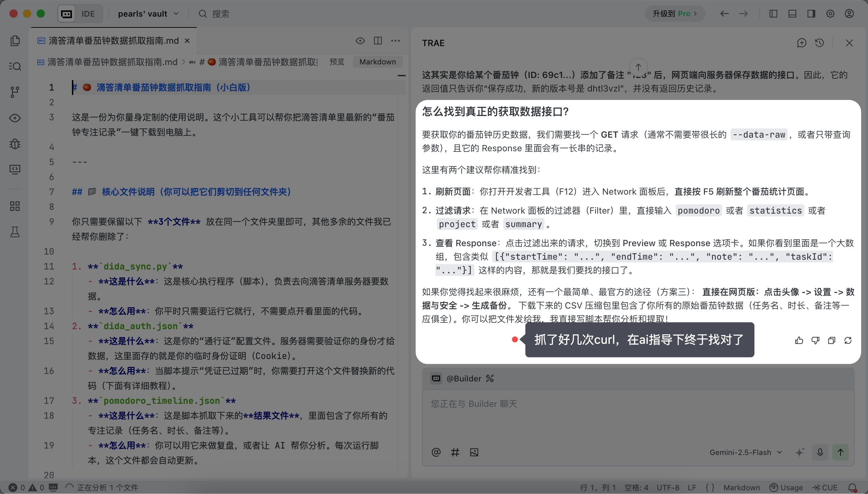The height and width of the screenshot is (494, 868).
Task: Toggle the left sidebar layout icon
Action: [x=773, y=14]
